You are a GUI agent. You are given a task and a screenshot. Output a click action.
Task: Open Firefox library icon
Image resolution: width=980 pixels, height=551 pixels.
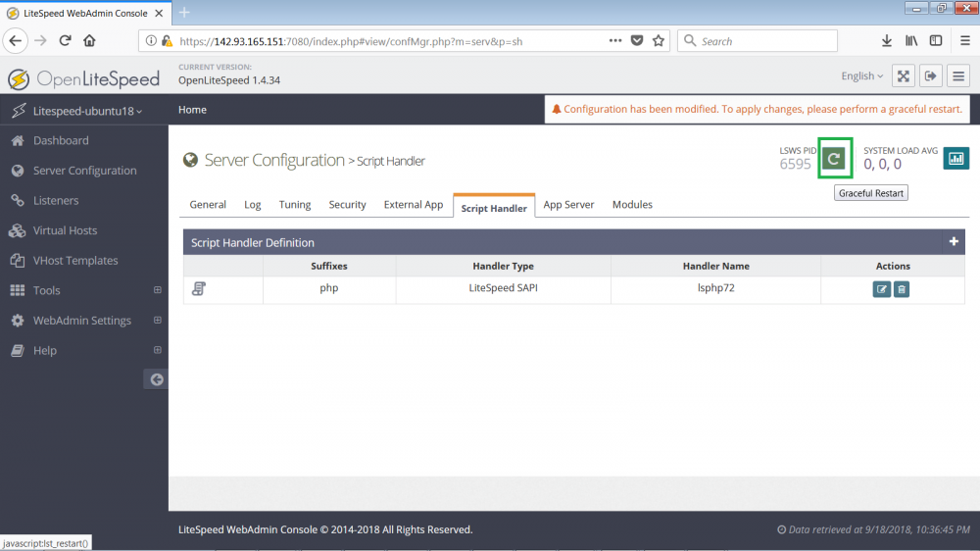pos(911,40)
